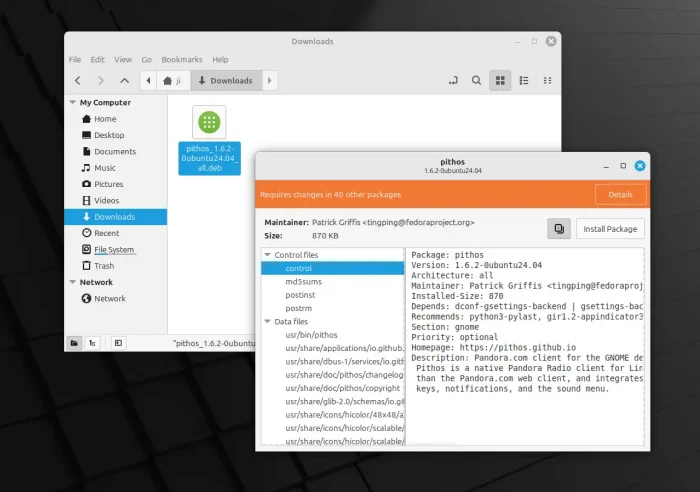Select the Downloads path bar segment
The image size is (700, 492).
tap(226, 81)
